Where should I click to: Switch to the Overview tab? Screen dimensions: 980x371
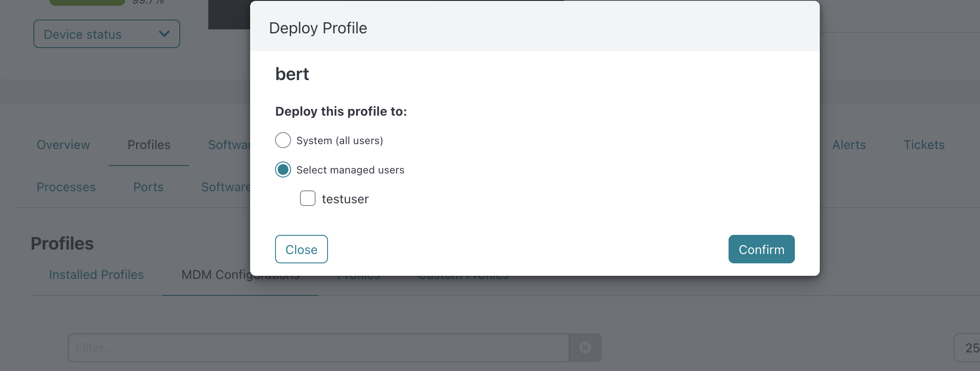tap(63, 145)
